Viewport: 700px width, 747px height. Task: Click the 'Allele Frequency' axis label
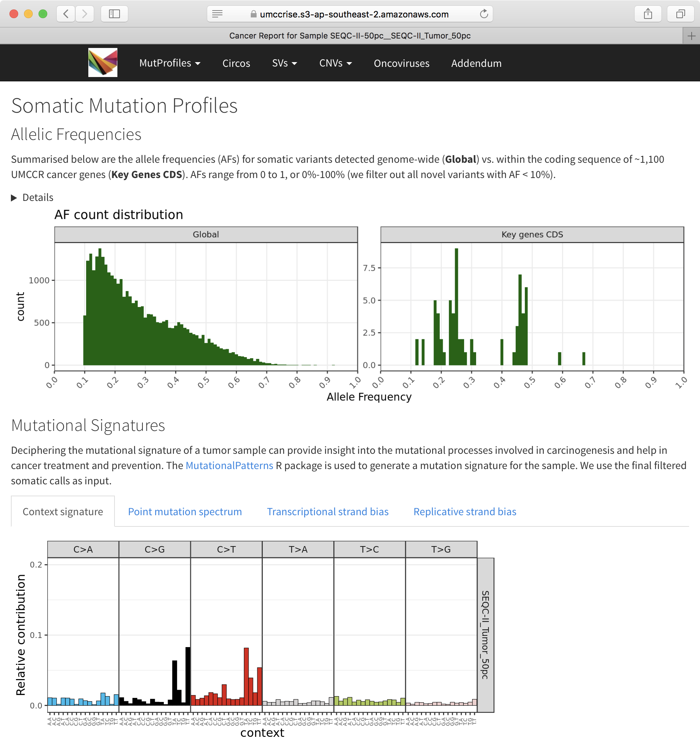(369, 397)
